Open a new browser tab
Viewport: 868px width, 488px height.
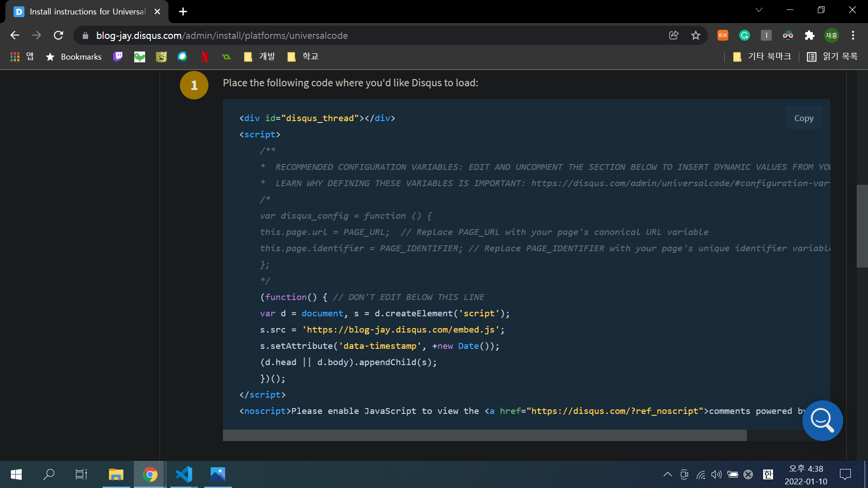[183, 12]
